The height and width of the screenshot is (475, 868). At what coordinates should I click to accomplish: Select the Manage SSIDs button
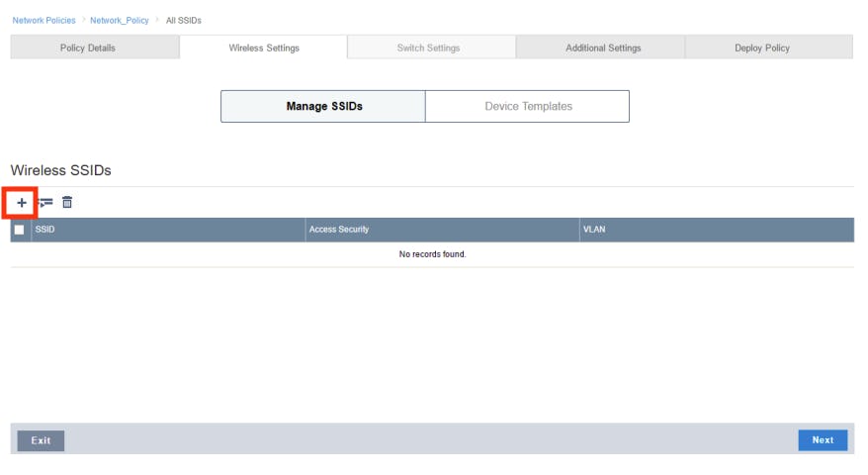click(323, 107)
